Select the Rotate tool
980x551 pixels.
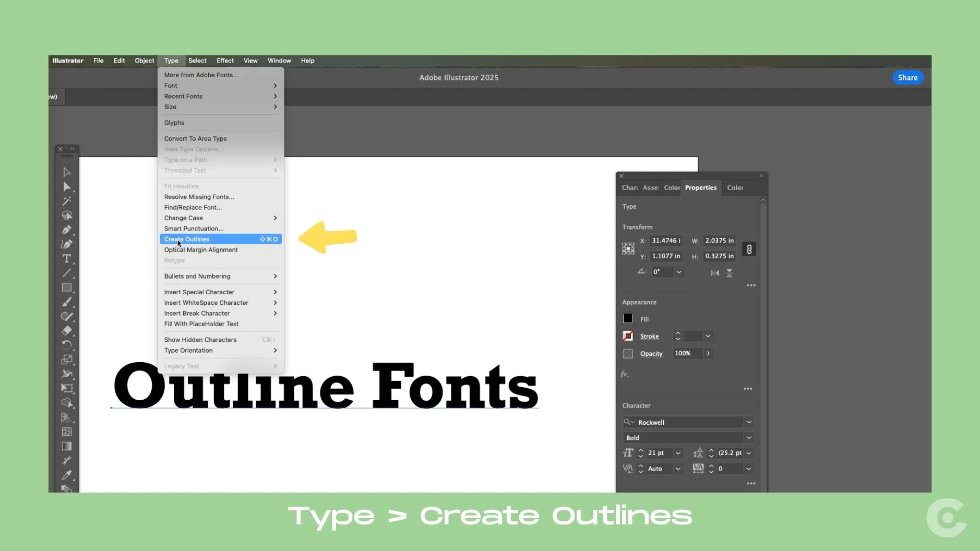[67, 345]
